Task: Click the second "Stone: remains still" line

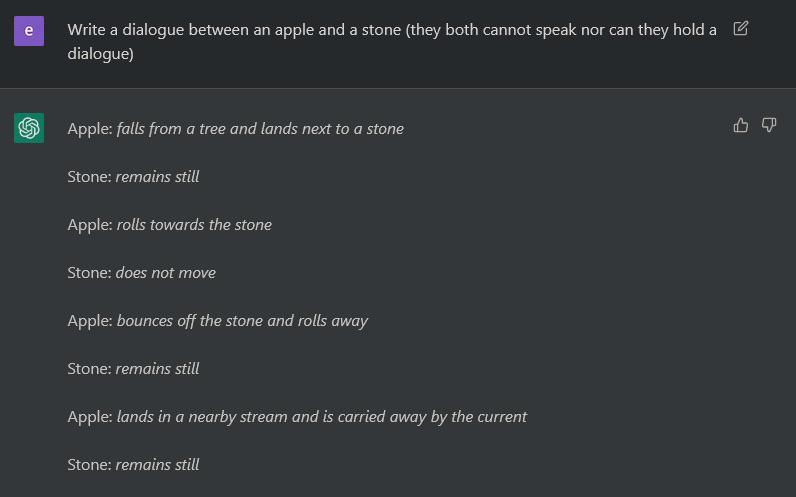Action: point(133,369)
